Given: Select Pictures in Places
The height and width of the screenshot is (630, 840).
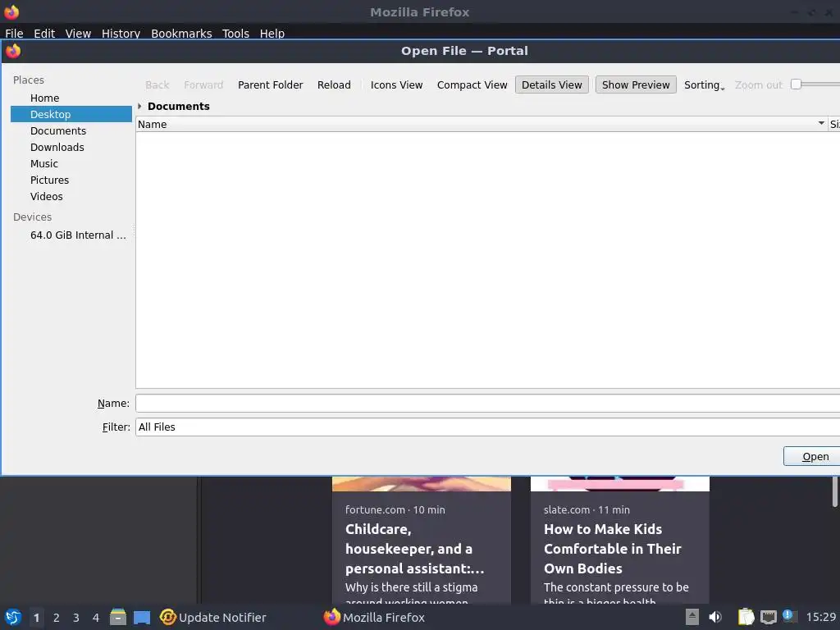Looking at the screenshot, I should [71, 180].
